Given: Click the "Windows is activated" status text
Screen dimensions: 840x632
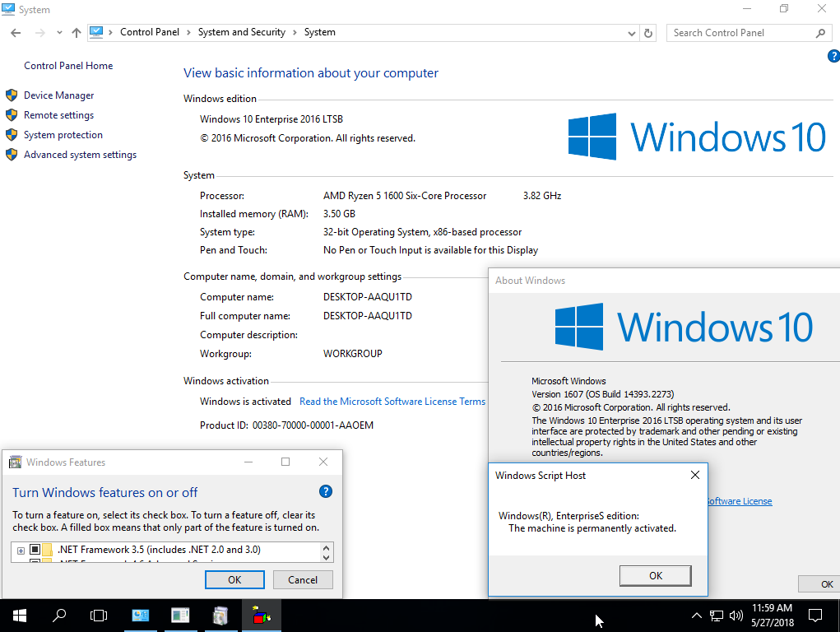Looking at the screenshot, I should click(x=245, y=402).
